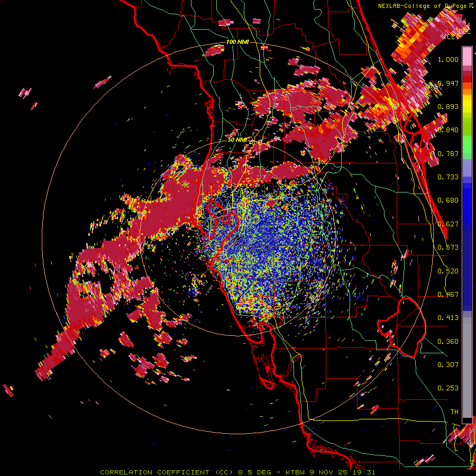The height and width of the screenshot is (476, 476).
Task: Click the (CC) label above the color scale
Action: pos(452,36)
